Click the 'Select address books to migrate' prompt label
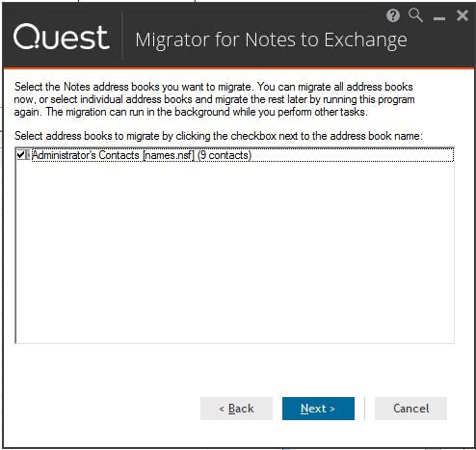Viewport: 476px width, 450px height. point(219,136)
